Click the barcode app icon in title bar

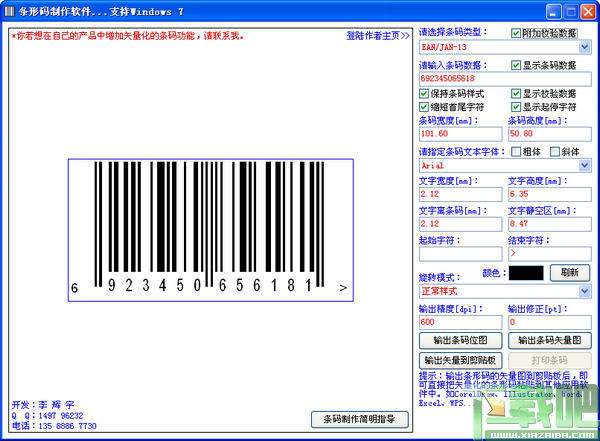[9, 11]
